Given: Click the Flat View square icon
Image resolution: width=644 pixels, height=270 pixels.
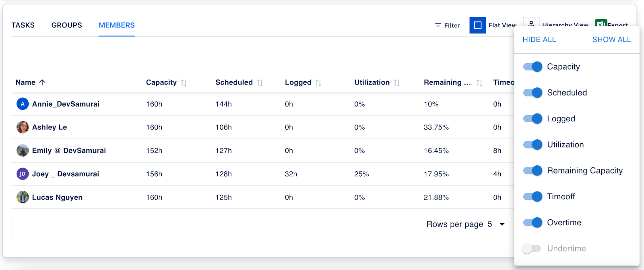Looking at the screenshot, I should click(477, 25).
